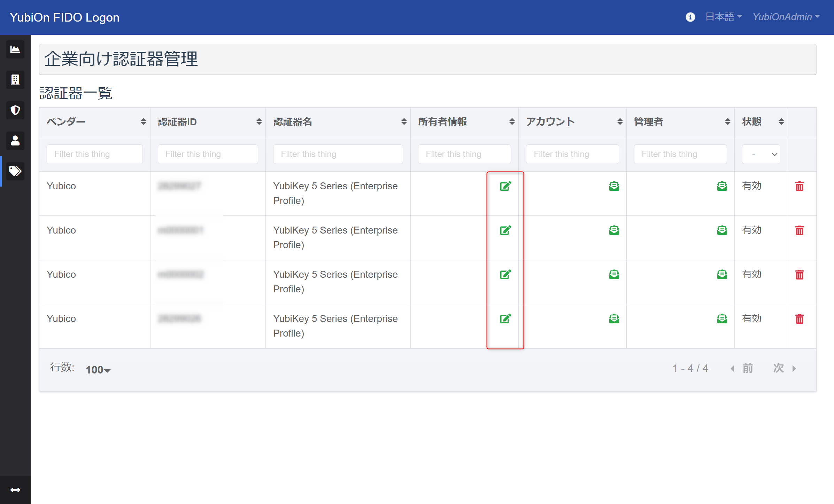834x504 pixels.
Task: Click the edit icon for second YubiKey entry
Action: [x=506, y=230]
